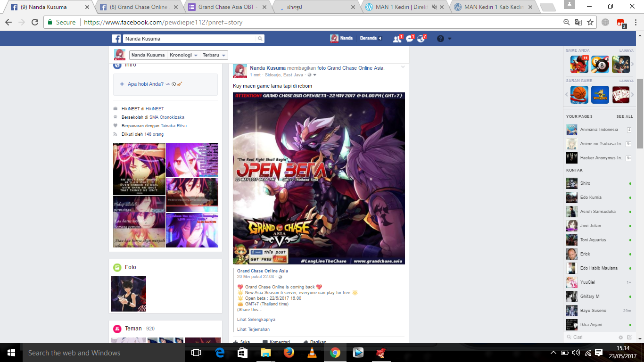Go to Beranda in Facebook header
644x362 pixels.
click(x=368, y=38)
